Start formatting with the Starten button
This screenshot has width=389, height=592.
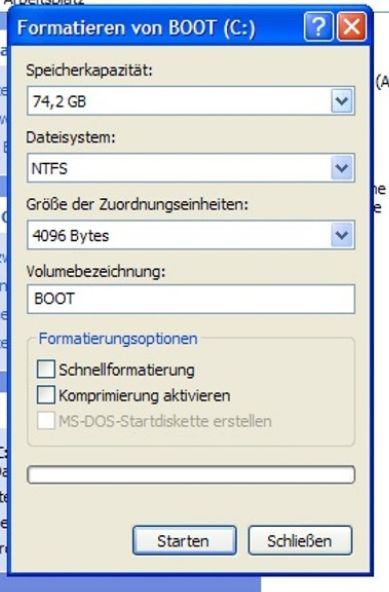(x=184, y=541)
